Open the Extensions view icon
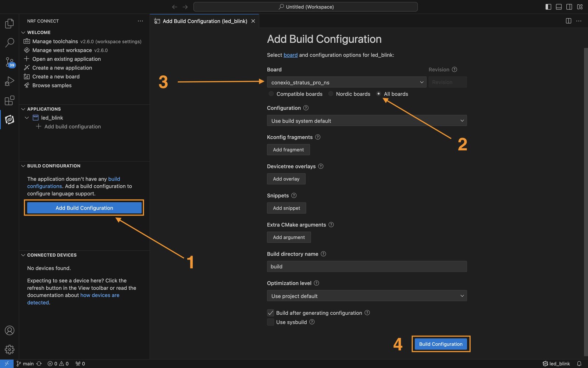The image size is (588, 368). click(10, 100)
